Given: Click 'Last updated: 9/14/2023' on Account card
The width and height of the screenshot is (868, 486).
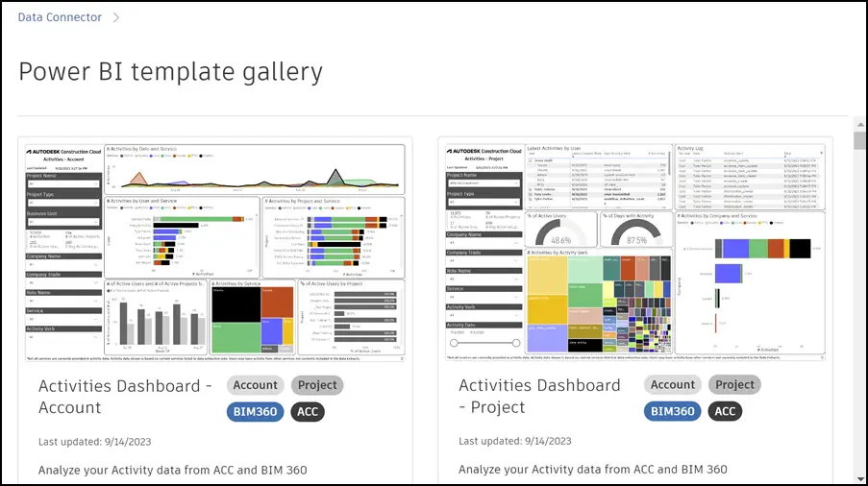Looking at the screenshot, I should tap(94, 442).
